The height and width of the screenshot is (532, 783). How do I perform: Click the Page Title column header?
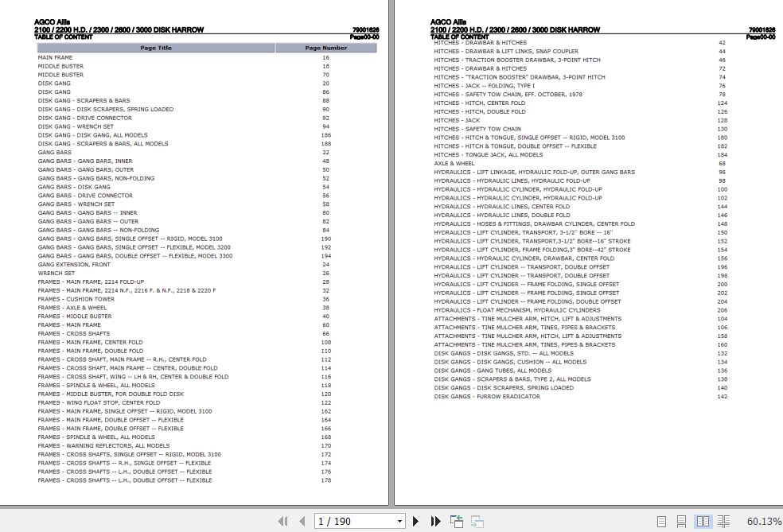point(156,48)
